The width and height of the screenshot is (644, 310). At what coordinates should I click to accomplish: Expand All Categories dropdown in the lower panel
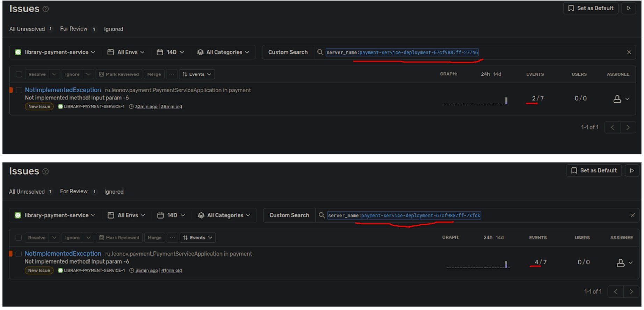224,215
